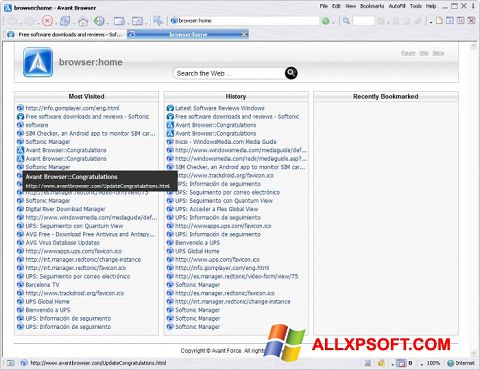Open the Help menu
480x370 pixels.
tap(431, 6)
